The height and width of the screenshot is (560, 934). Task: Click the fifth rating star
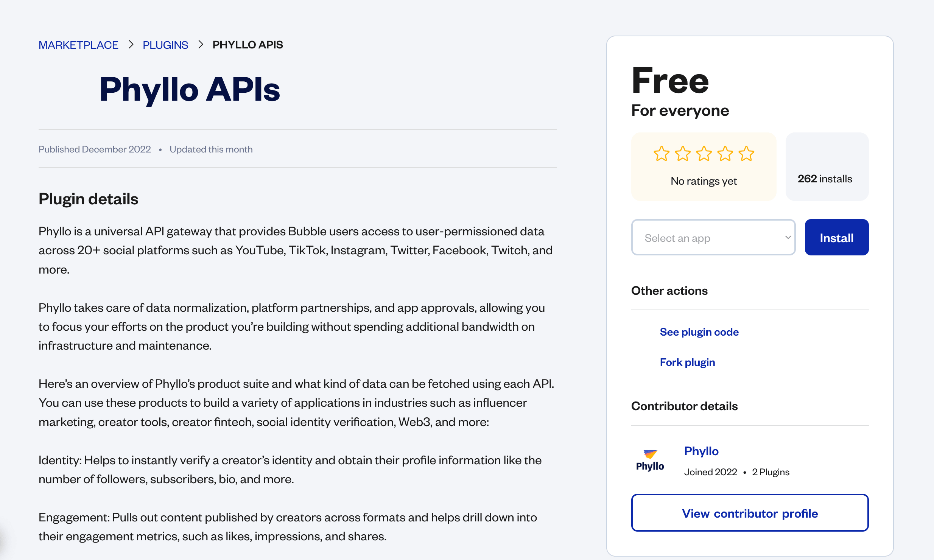[x=746, y=154]
